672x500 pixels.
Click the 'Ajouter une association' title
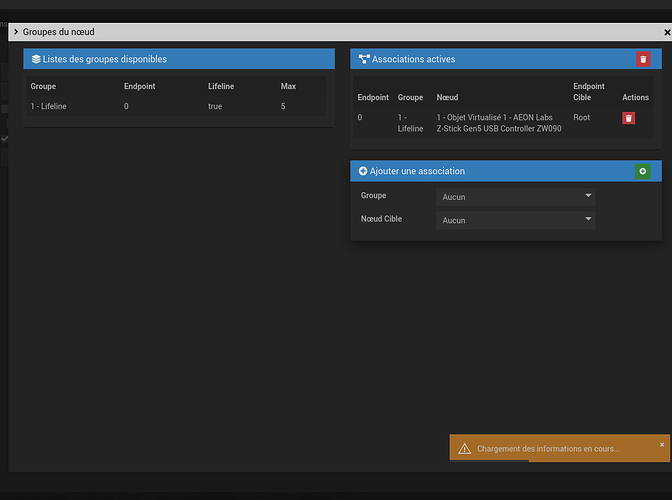pyautogui.click(x=417, y=171)
